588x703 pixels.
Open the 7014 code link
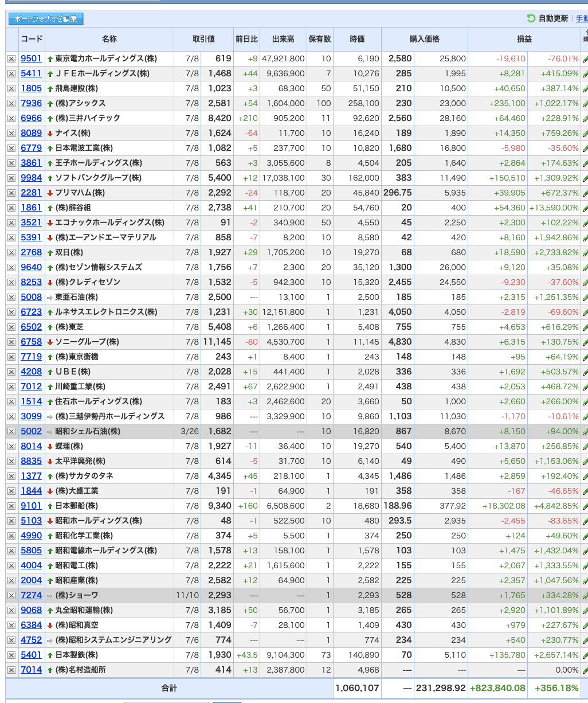point(31,670)
